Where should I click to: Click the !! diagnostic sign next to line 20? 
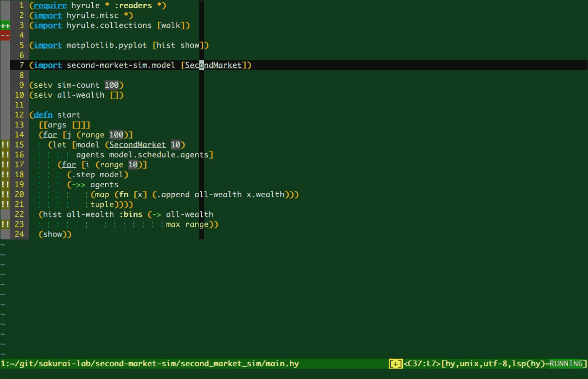tap(5, 194)
